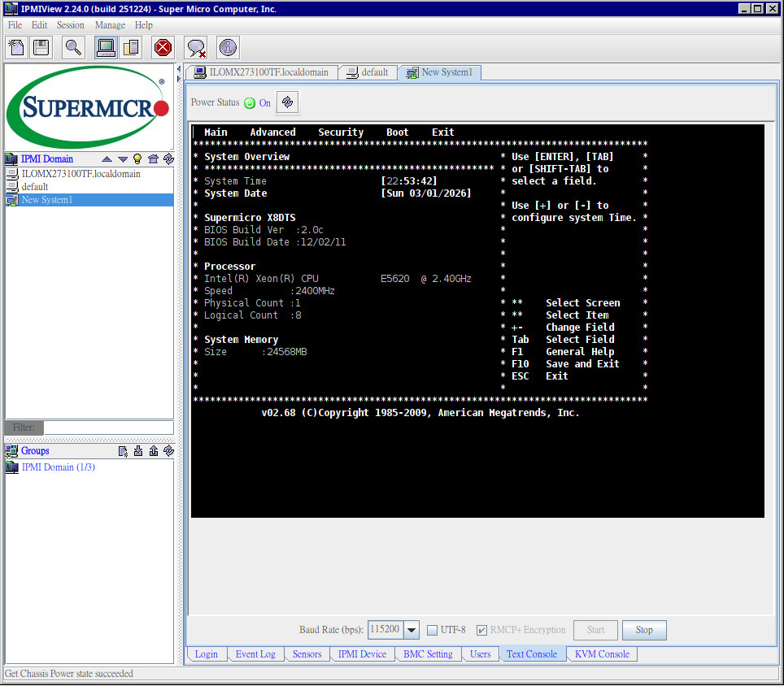Select the search magnifier toolbar icon
The height and width of the screenshot is (686, 784).
[73, 47]
